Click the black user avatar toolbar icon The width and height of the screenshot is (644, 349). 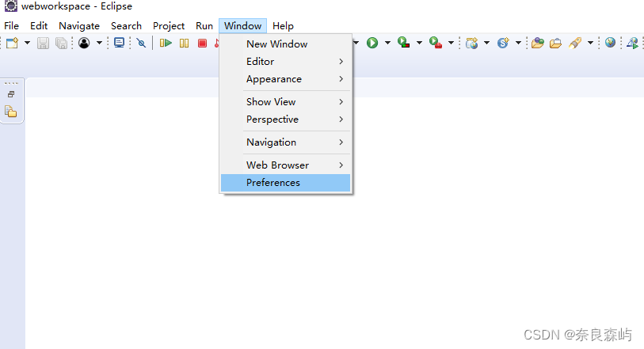click(84, 43)
